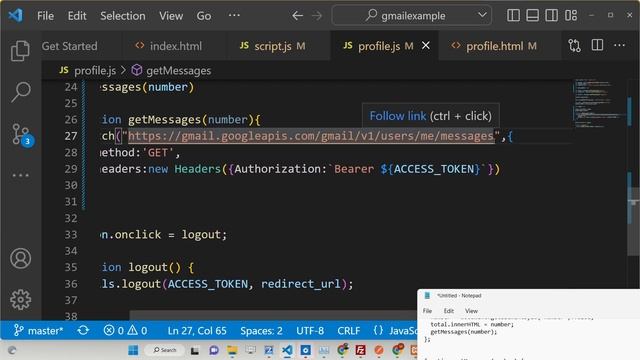The image size is (640, 360).
Task: Switch to the profile.html tab
Action: (x=494, y=46)
